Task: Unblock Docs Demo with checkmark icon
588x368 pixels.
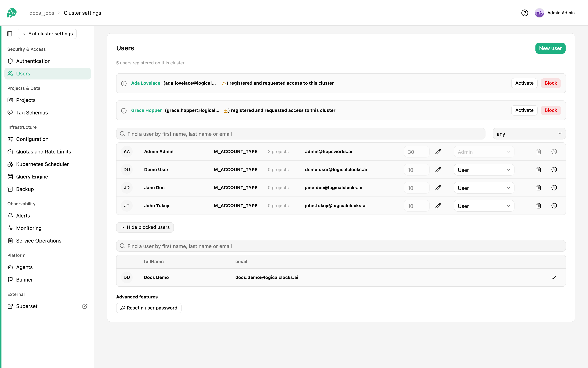Action: 554,277
